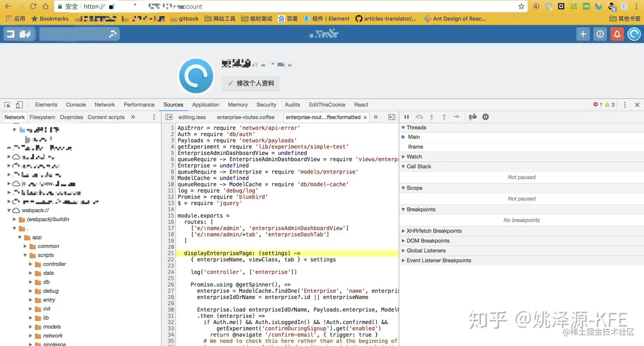Pause script execution in debugger
This screenshot has width=644, height=346.
tap(407, 117)
